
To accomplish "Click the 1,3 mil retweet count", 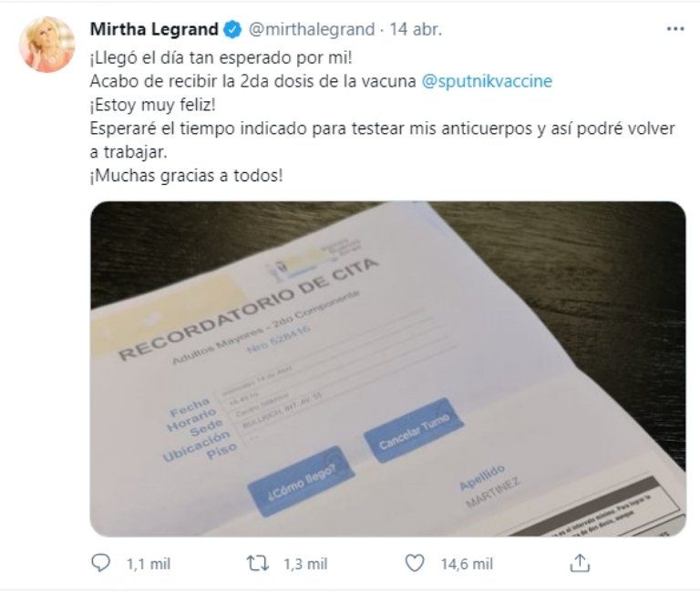I will pyautogui.click(x=304, y=564).
